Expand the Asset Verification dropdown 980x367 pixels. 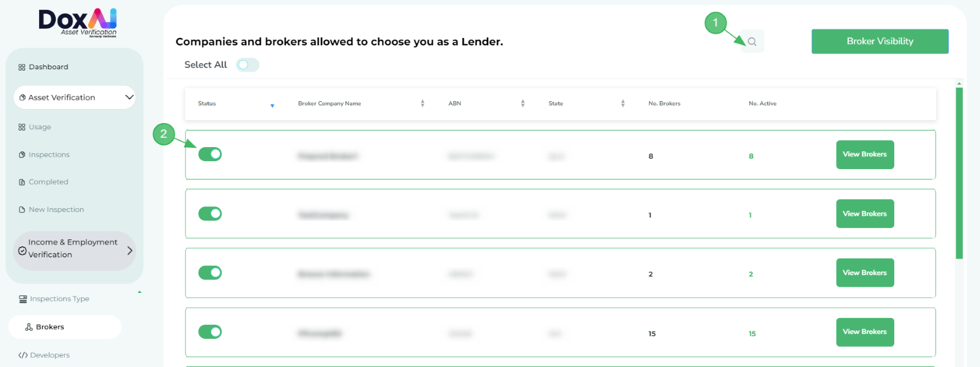(129, 97)
